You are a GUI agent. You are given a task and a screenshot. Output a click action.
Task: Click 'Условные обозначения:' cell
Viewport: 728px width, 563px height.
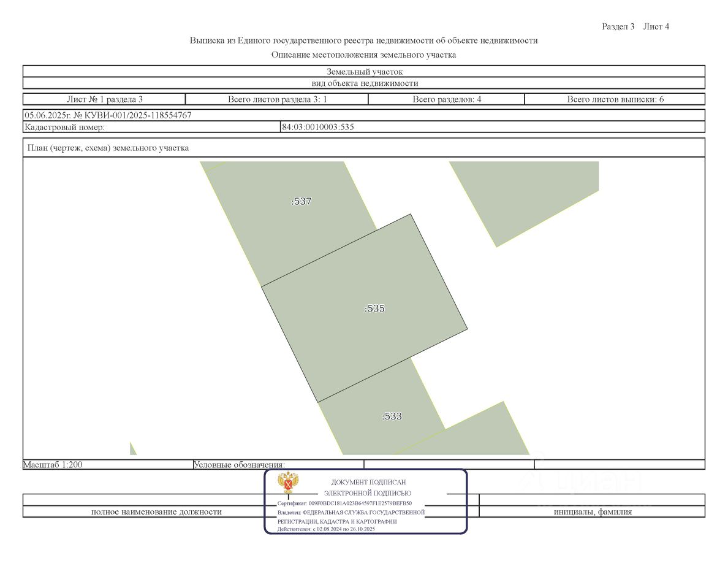[279, 464]
